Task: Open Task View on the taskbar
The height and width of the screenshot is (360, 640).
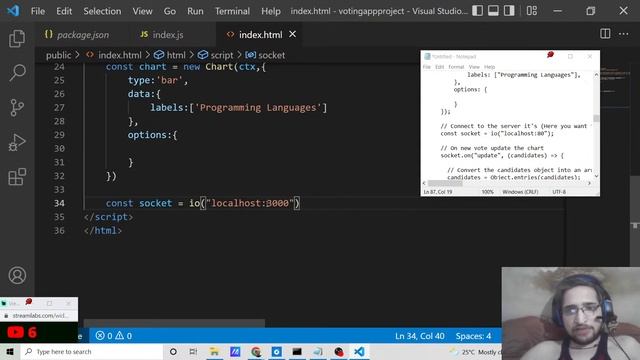Action: click(193, 351)
